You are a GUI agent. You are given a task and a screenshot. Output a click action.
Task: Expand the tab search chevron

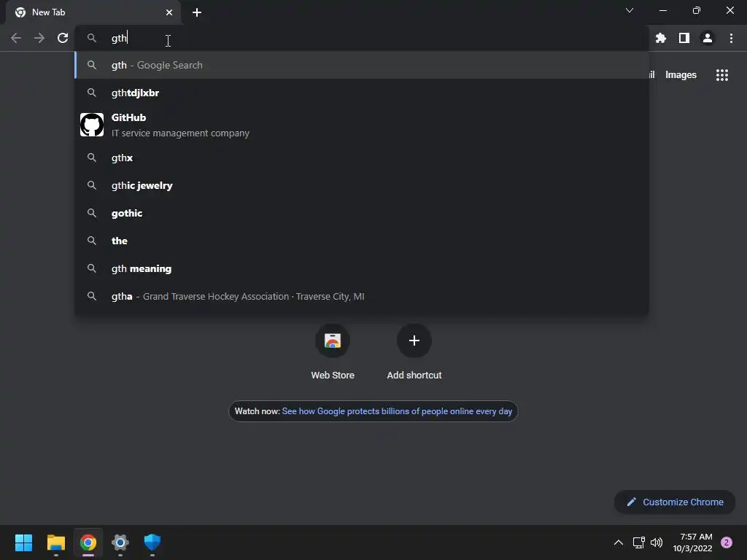pos(630,10)
